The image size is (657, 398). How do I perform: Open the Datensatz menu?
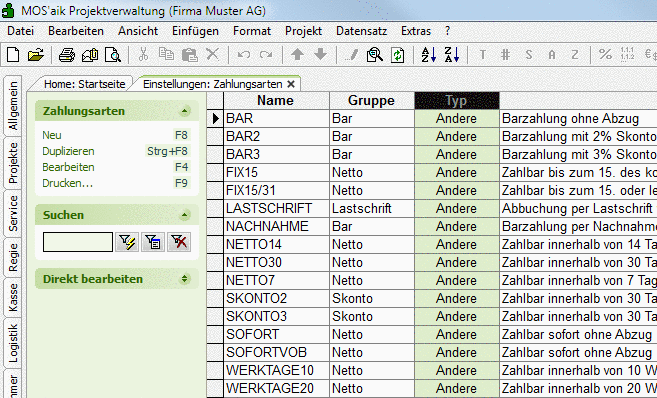(x=361, y=31)
